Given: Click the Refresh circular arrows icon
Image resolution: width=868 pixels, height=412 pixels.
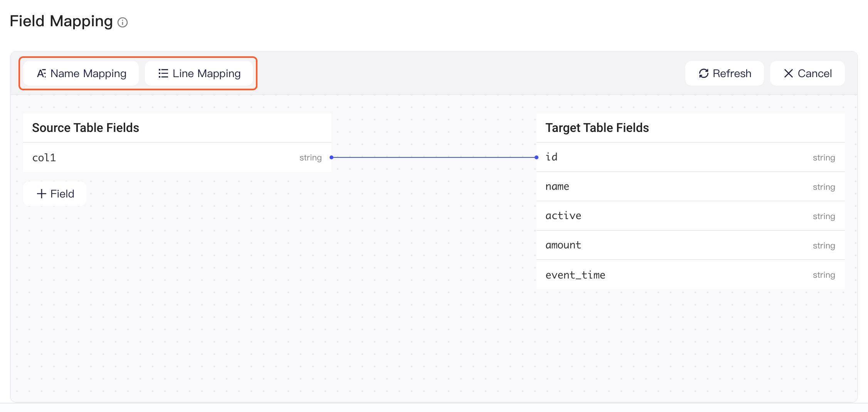Looking at the screenshot, I should coord(704,73).
